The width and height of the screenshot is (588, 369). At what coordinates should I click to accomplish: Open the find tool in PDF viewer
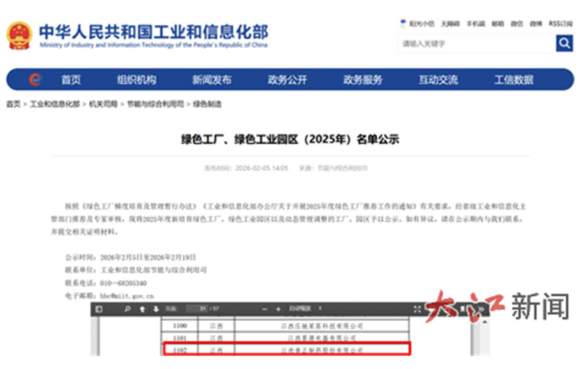pos(126,309)
